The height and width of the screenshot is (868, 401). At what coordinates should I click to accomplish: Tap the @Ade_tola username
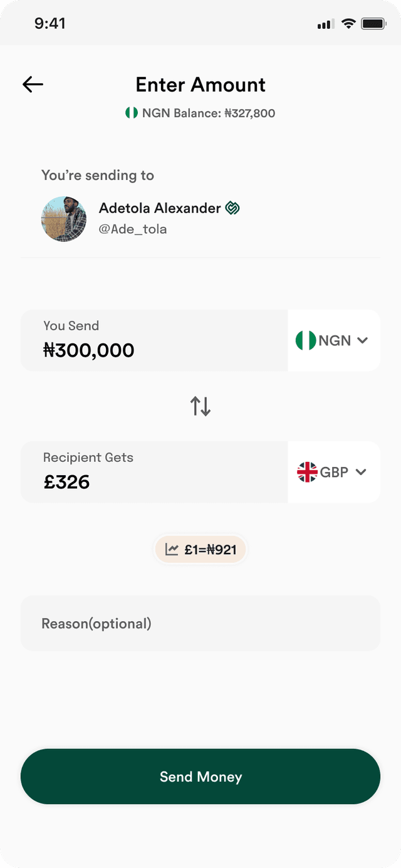point(133,229)
